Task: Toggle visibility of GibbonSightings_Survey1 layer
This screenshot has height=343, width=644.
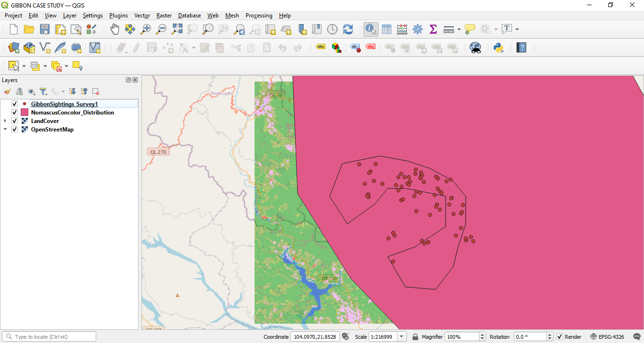Action: [x=15, y=104]
